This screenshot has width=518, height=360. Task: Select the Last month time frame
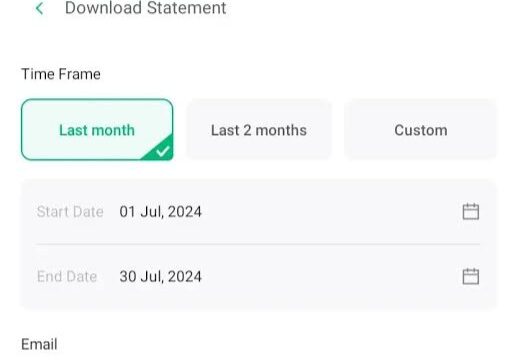(97, 130)
